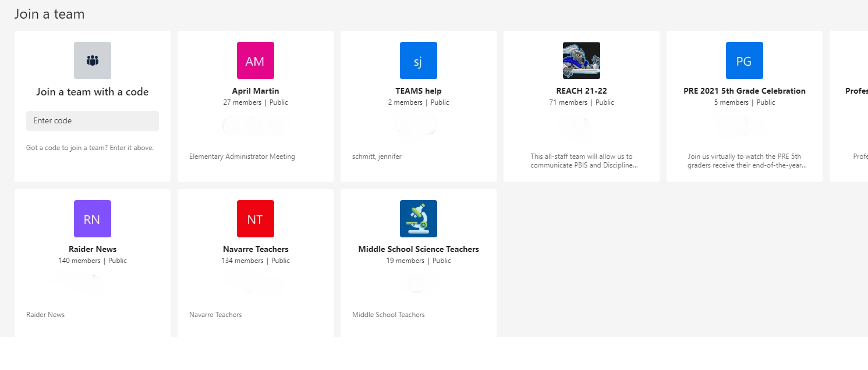
Task: Select the Navarre Teachers NT avatar
Action: click(x=256, y=219)
